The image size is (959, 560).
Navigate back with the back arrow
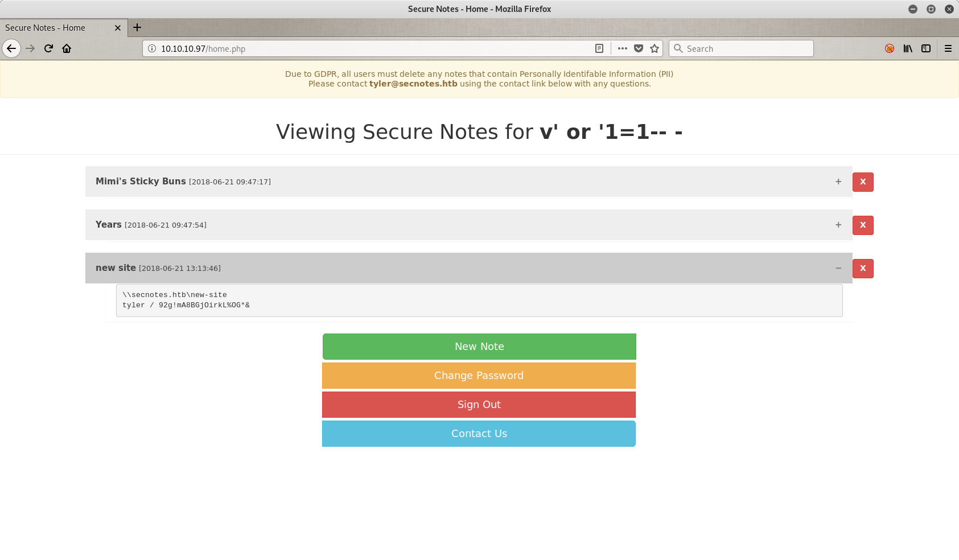[x=11, y=48]
